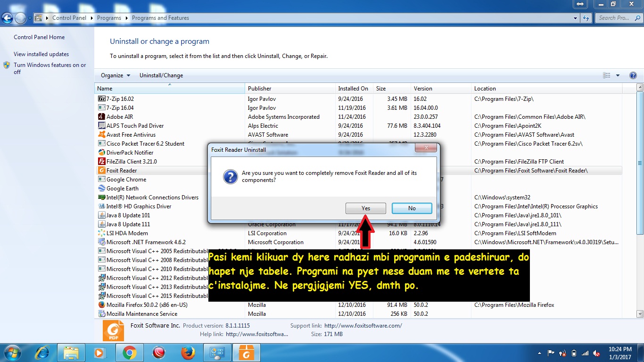Launch Internet Explorer from taskbar

(43, 353)
